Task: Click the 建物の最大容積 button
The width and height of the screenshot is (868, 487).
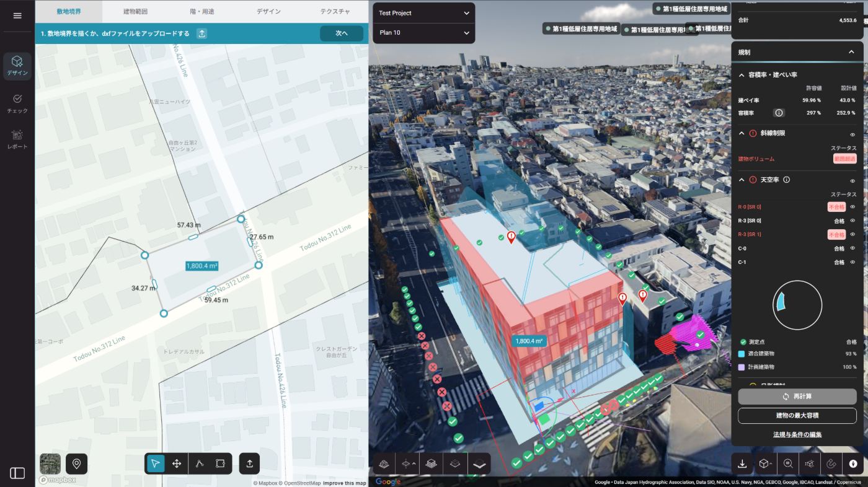Action: [797, 415]
